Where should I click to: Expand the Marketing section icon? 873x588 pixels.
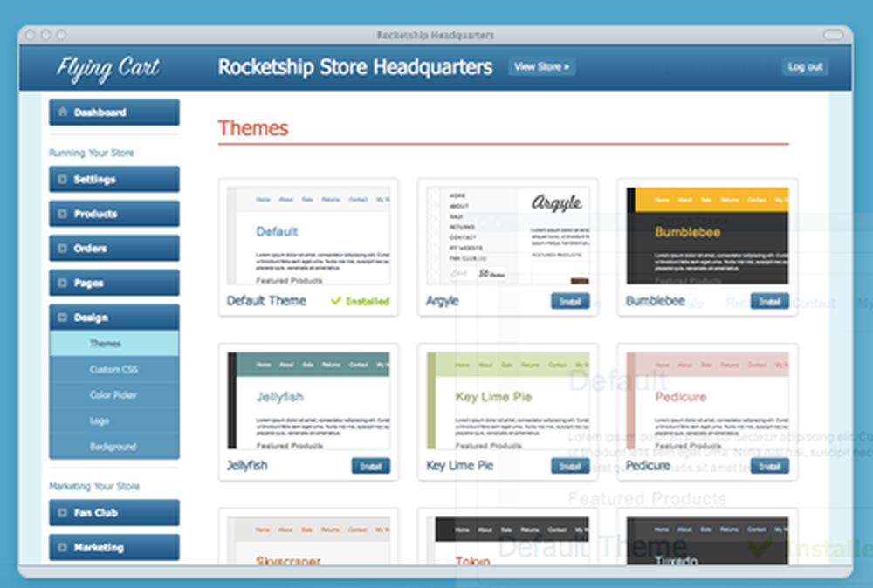[62, 547]
